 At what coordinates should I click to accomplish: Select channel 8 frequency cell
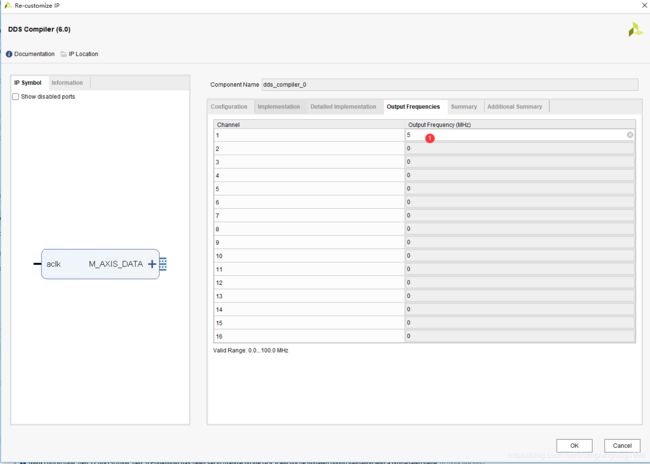[519, 229]
